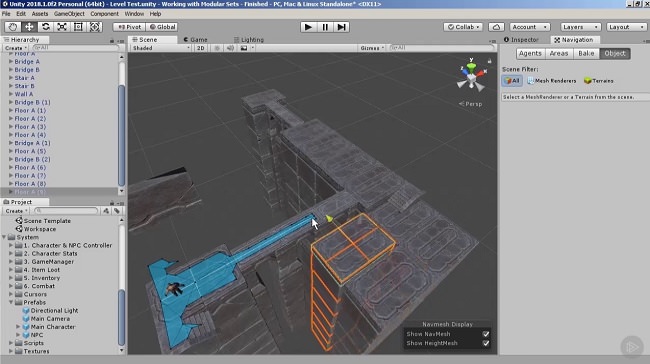650x364 pixels.
Task: Open Hierarchy Create dropdown
Action: coord(16,48)
